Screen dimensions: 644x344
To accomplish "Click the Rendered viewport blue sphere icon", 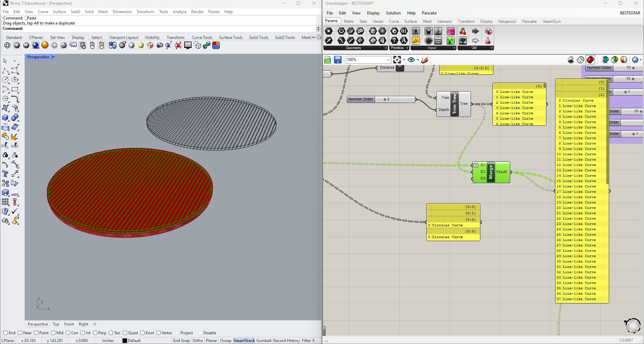I will coord(36,45).
